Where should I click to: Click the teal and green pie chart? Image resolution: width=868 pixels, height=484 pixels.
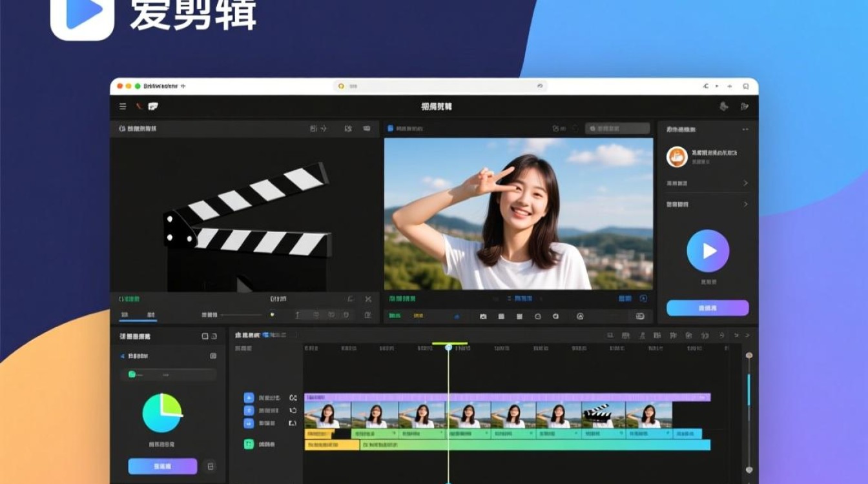[162, 413]
